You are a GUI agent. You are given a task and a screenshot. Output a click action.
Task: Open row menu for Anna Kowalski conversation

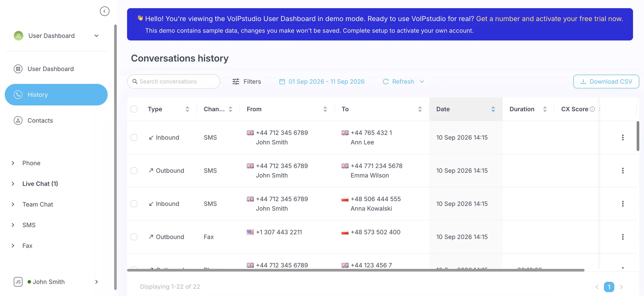pos(623,204)
